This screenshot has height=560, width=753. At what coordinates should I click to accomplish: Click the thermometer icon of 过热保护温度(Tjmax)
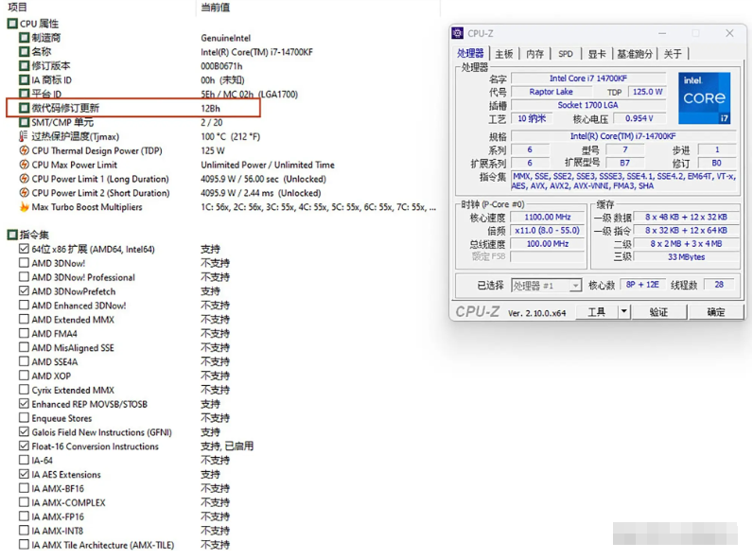[x=24, y=136]
